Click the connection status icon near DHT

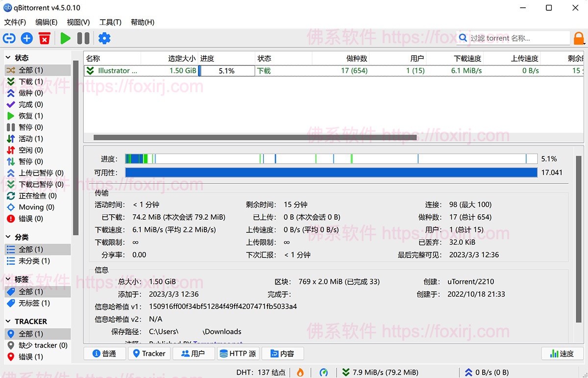(324, 372)
